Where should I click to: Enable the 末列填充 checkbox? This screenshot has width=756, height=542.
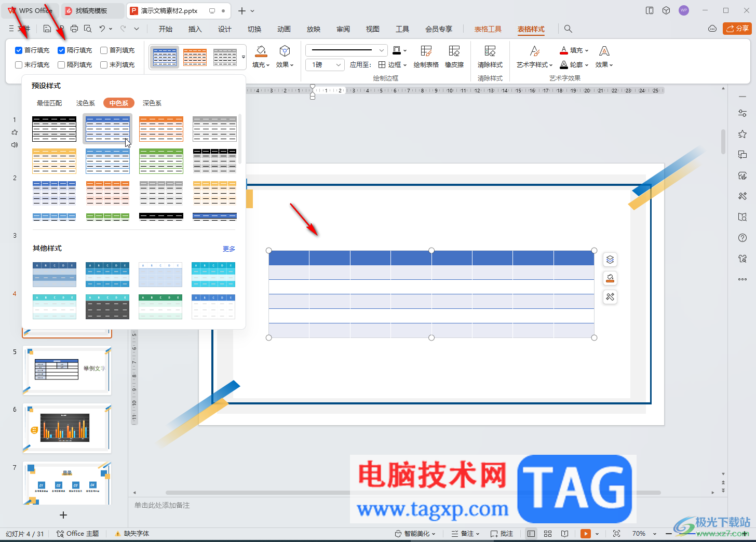click(x=104, y=65)
